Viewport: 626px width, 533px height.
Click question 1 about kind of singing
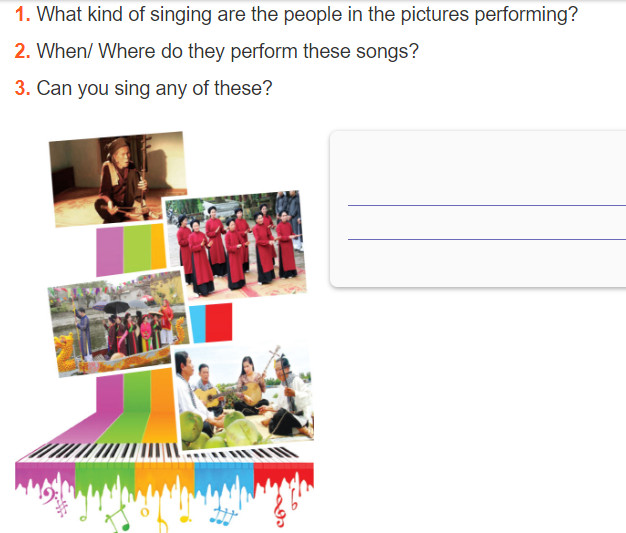click(296, 14)
